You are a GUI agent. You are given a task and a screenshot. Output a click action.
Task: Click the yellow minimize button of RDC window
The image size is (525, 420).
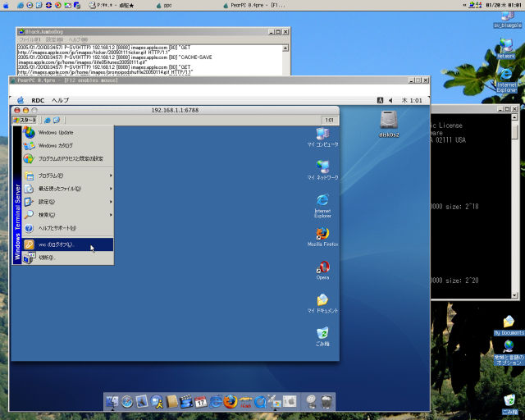click(25, 110)
